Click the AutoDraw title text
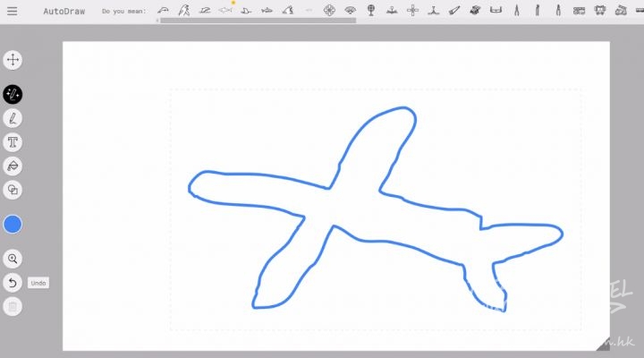644x358 pixels. [x=63, y=12]
